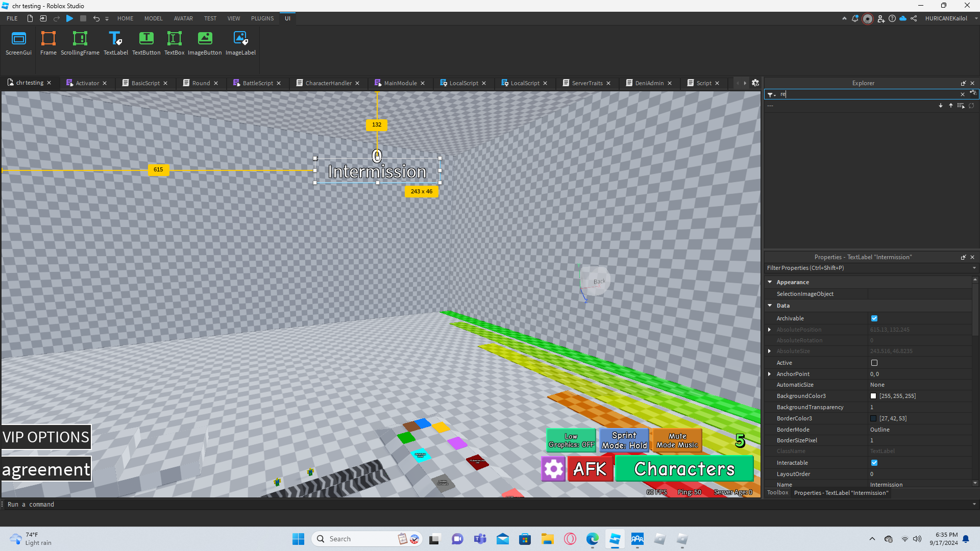Open the Toolbox panel tab
Viewport: 980px width, 551px height.
point(777,493)
